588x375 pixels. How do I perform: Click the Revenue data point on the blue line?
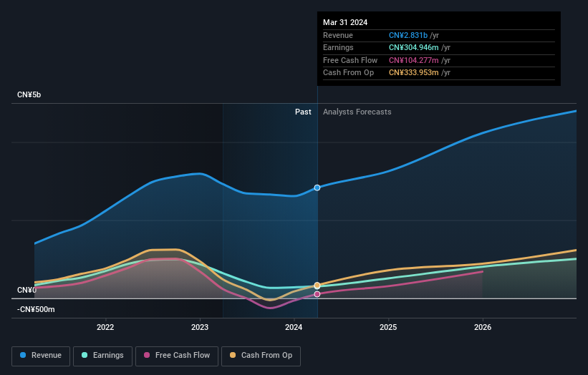pyautogui.click(x=317, y=187)
